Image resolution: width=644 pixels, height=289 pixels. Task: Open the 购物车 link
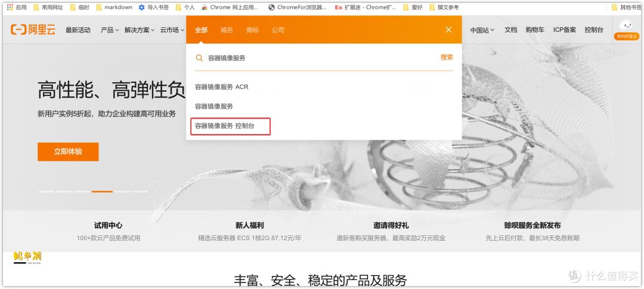[535, 30]
